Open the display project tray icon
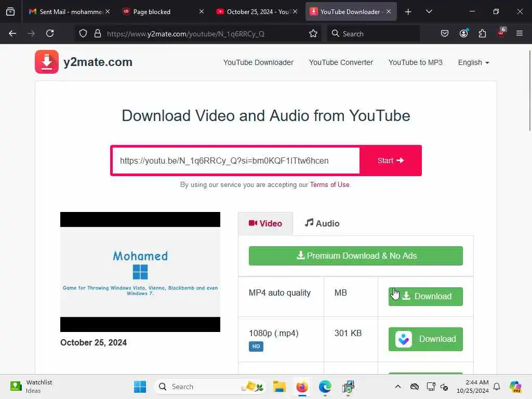 pos(431,387)
